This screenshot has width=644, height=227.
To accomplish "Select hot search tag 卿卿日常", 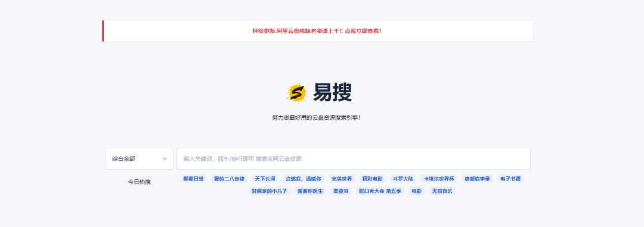I will click(193, 179).
